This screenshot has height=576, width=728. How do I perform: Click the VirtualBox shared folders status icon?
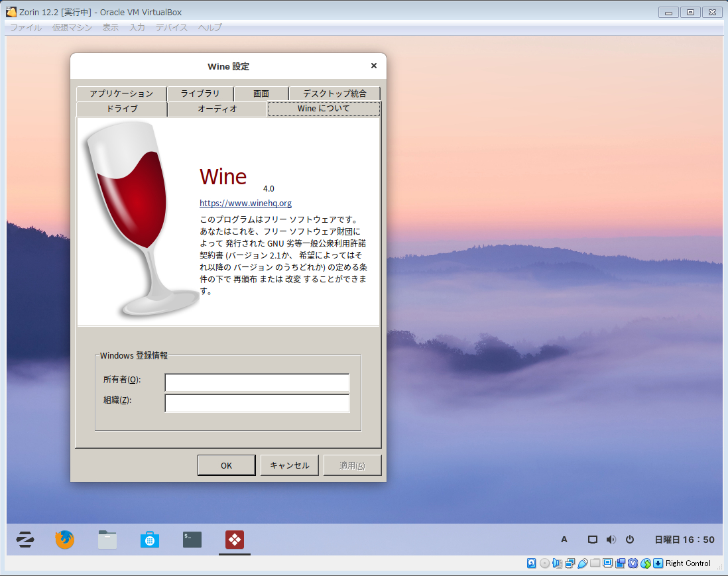click(595, 563)
